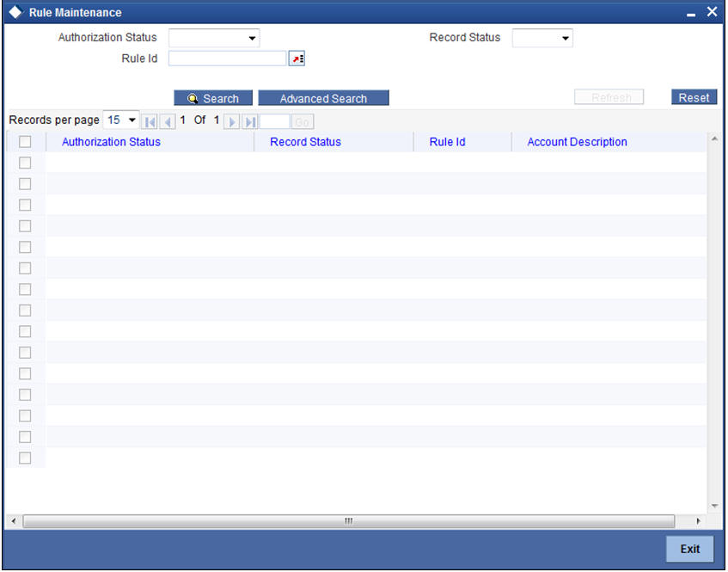Check the fourth row checkbox in the results table

[x=25, y=226]
